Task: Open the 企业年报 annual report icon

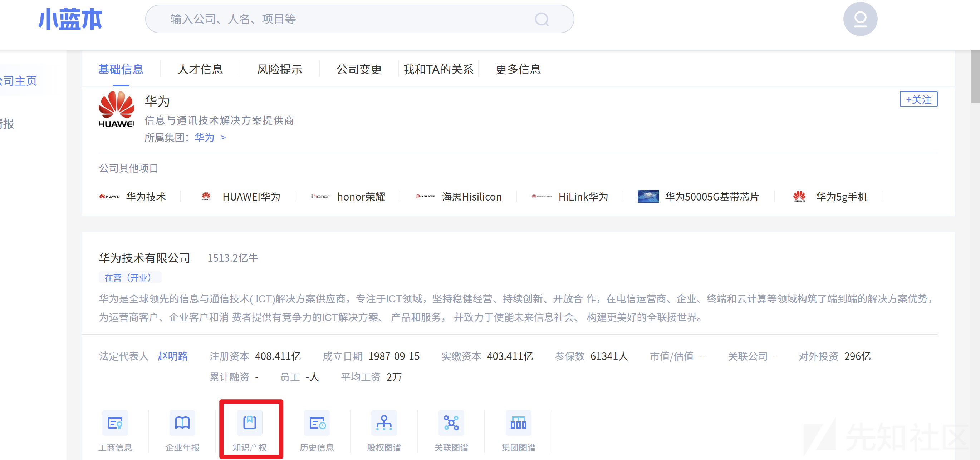Action: [x=182, y=430]
